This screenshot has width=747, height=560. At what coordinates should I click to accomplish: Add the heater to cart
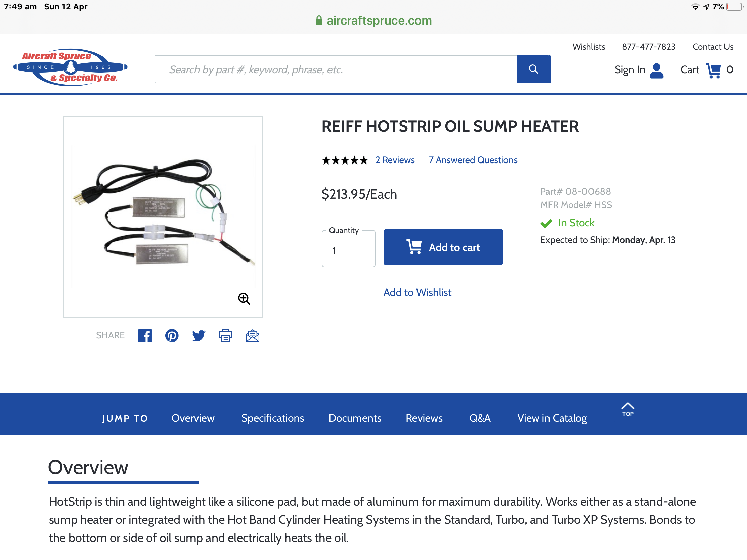(x=443, y=247)
